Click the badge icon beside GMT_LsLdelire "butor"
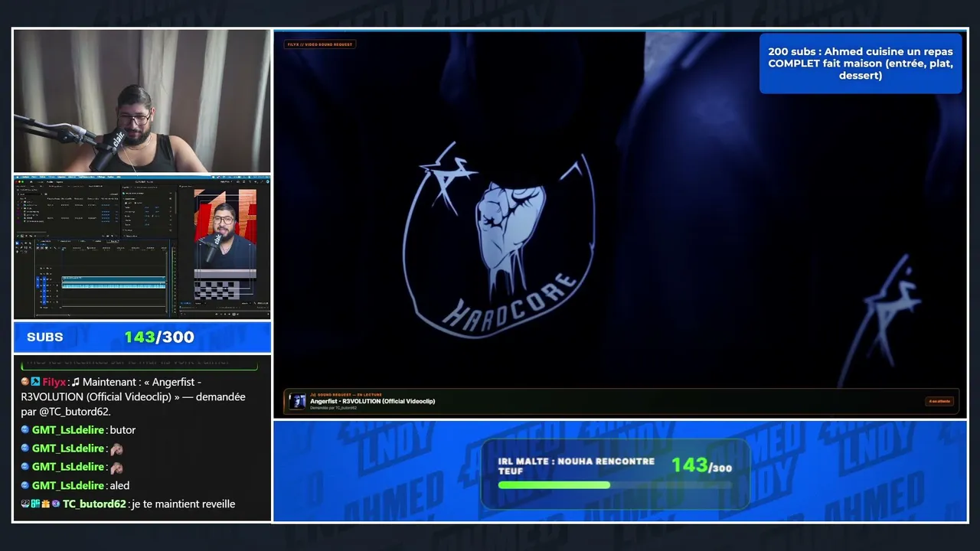Viewport: 980px width, 551px height. click(x=25, y=430)
